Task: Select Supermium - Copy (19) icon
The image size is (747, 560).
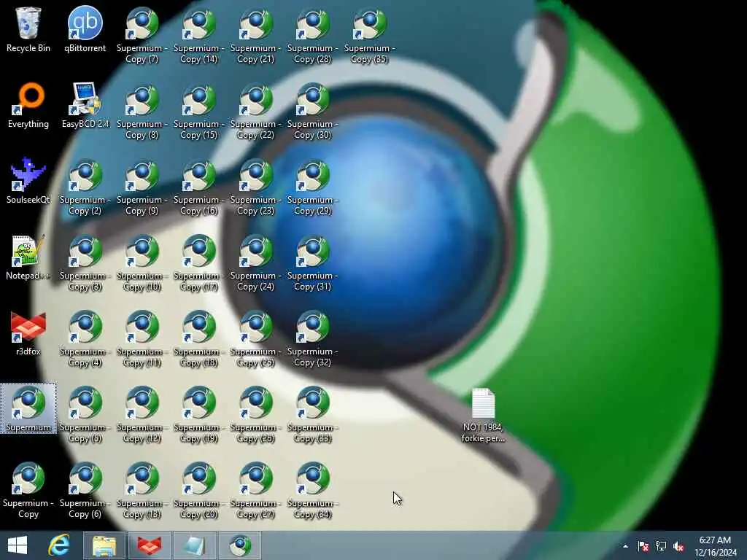Action: (198, 414)
